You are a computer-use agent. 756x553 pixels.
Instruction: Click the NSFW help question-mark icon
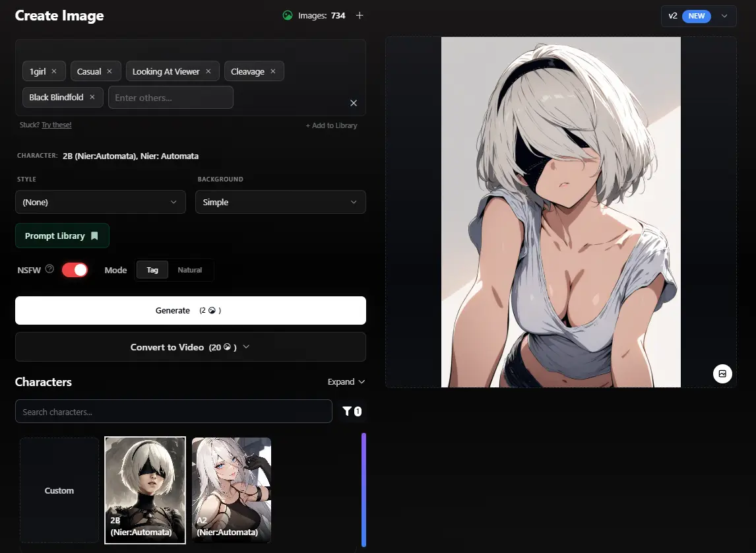[49, 268]
